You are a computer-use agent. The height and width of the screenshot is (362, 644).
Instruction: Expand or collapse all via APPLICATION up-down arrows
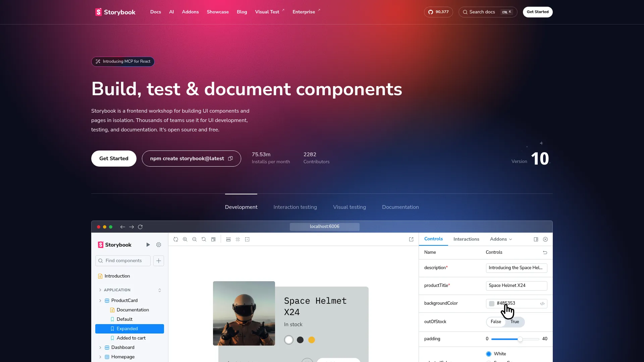pos(160,290)
